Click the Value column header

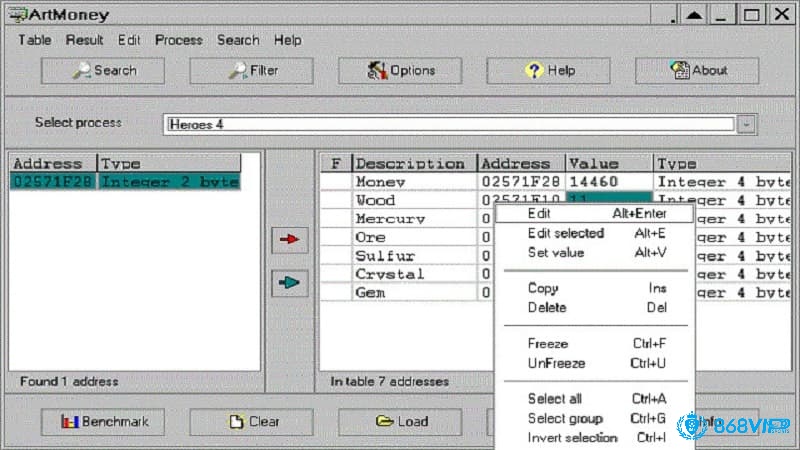(x=609, y=164)
